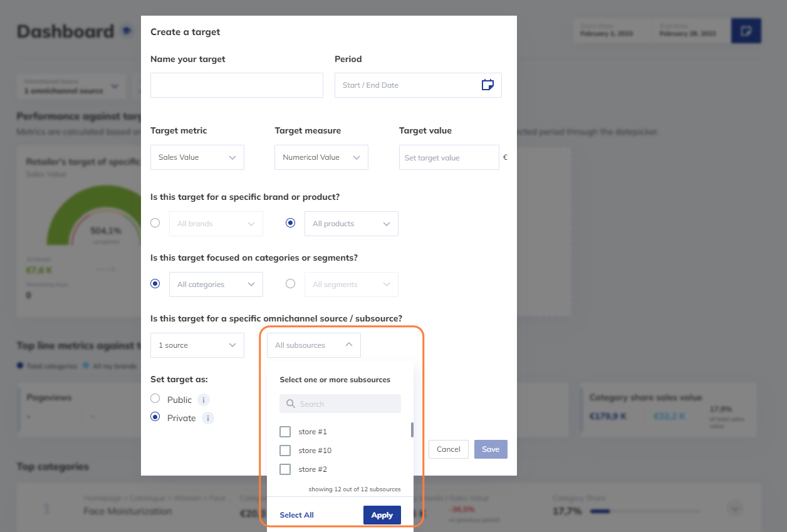787x532 pixels.
Task: Select the All brands radio button
Action: (x=155, y=222)
